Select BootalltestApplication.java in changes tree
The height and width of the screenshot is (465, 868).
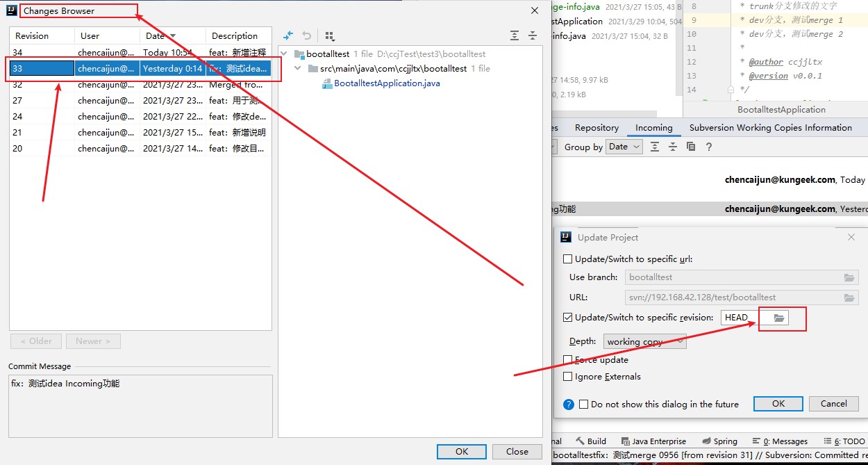coord(387,83)
